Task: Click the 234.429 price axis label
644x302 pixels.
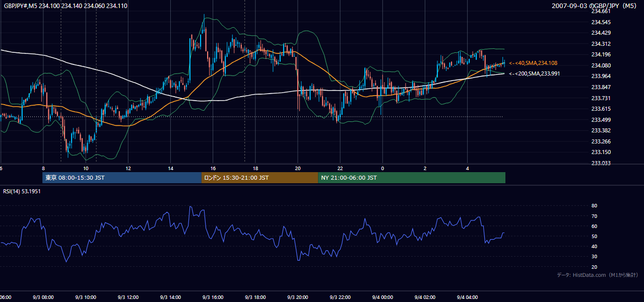Action: click(601, 33)
